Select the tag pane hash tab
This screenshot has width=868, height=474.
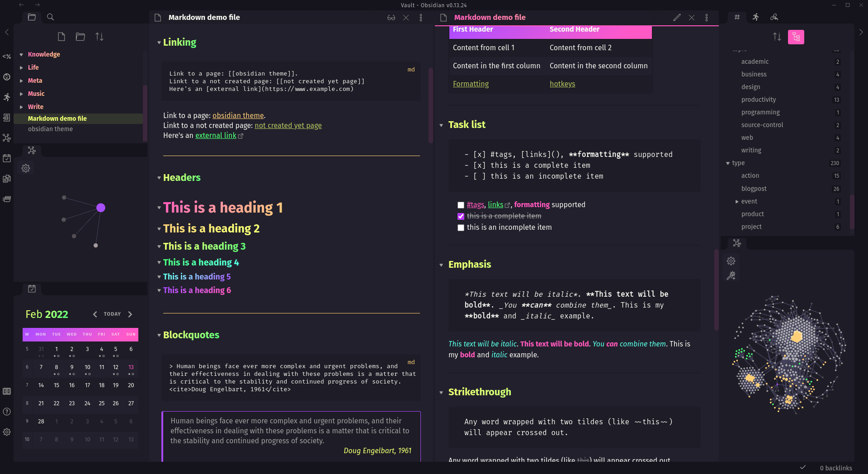737,17
